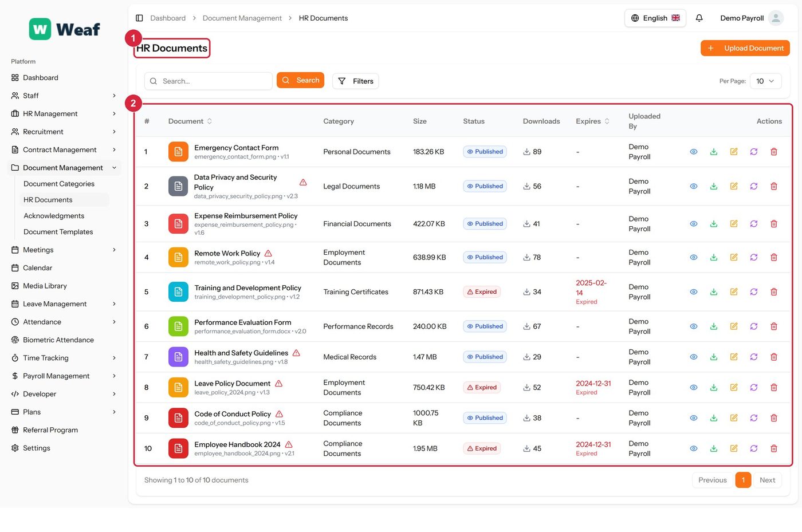This screenshot has height=532, width=802.
Task: Preview Health and Safety Guidelines
Action: [x=694, y=357]
